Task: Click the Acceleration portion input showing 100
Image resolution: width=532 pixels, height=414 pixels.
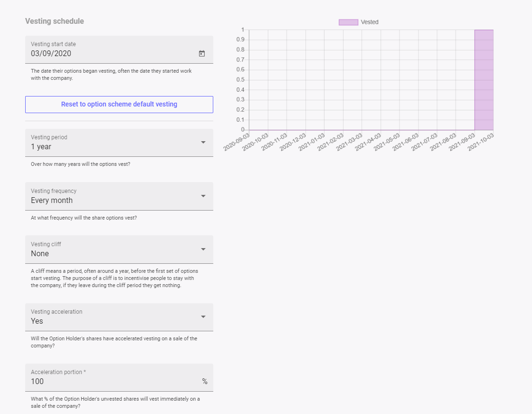Action: pos(114,381)
